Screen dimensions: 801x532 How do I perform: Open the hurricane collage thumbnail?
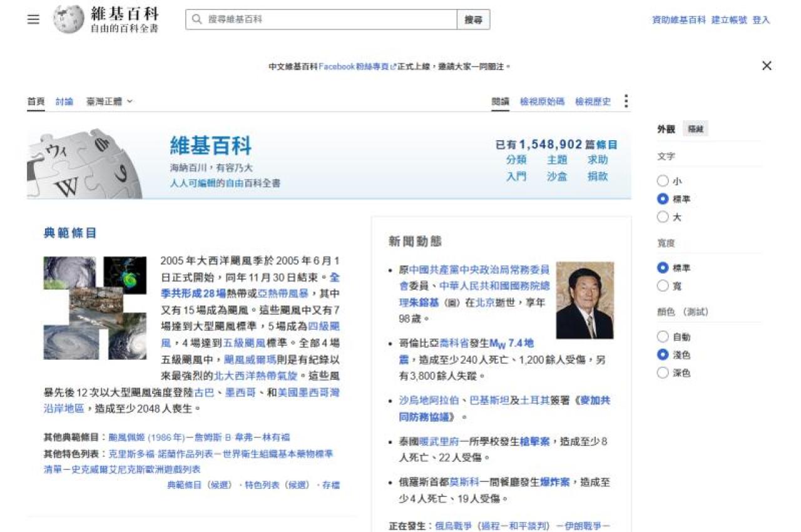pos(95,308)
